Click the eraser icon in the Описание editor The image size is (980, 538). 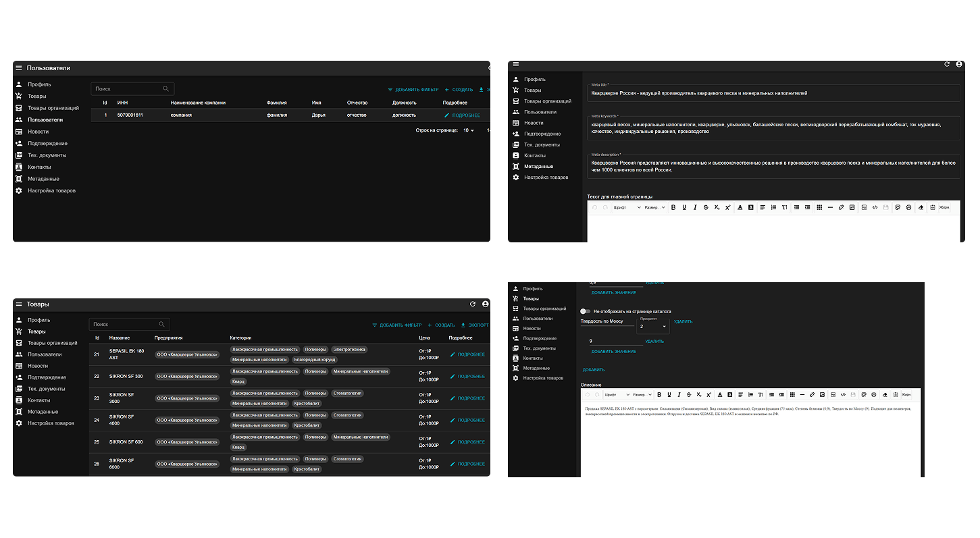885,394
